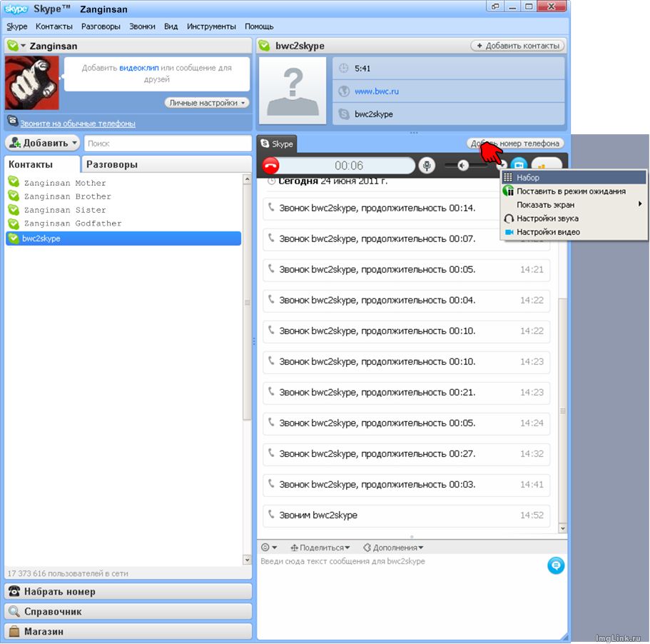Click globe icon beside www.bwc.ru
Image resolution: width=650 pixels, height=644 pixels.
point(344,91)
